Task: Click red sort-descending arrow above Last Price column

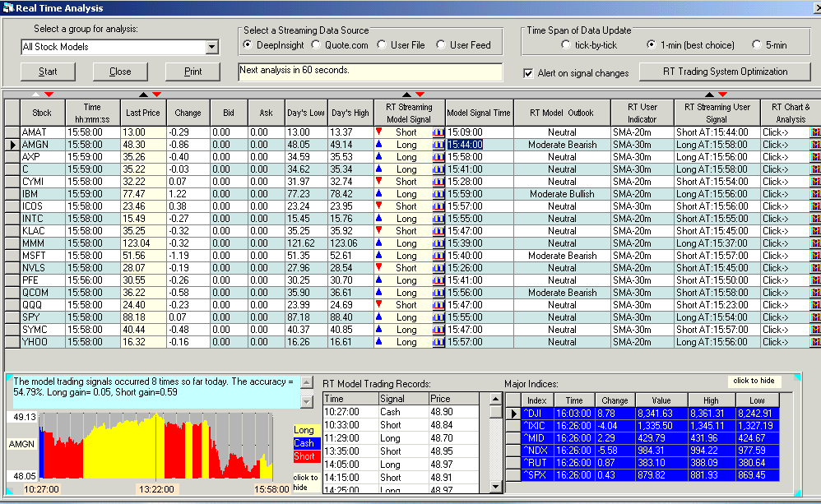Action: coord(155,95)
